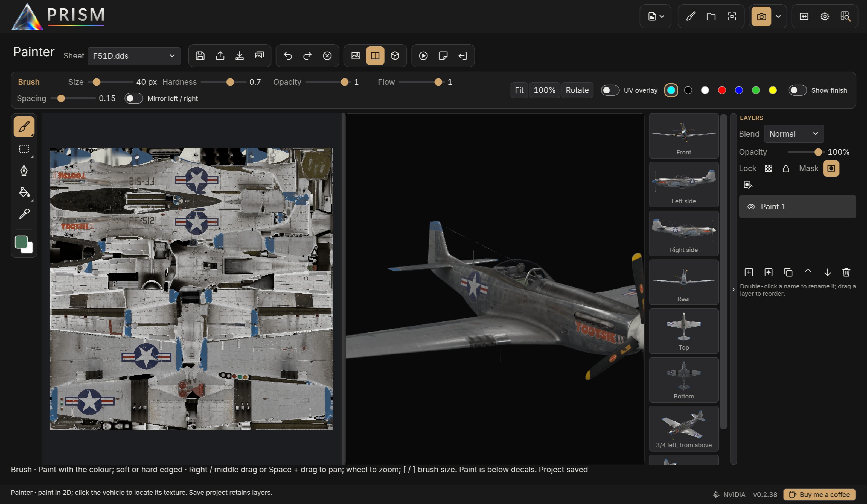This screenshot has width=867, height=504.
Task: Select the rectangular marquee selection tool
Action: pyautogui.click(x=24, y=148)
